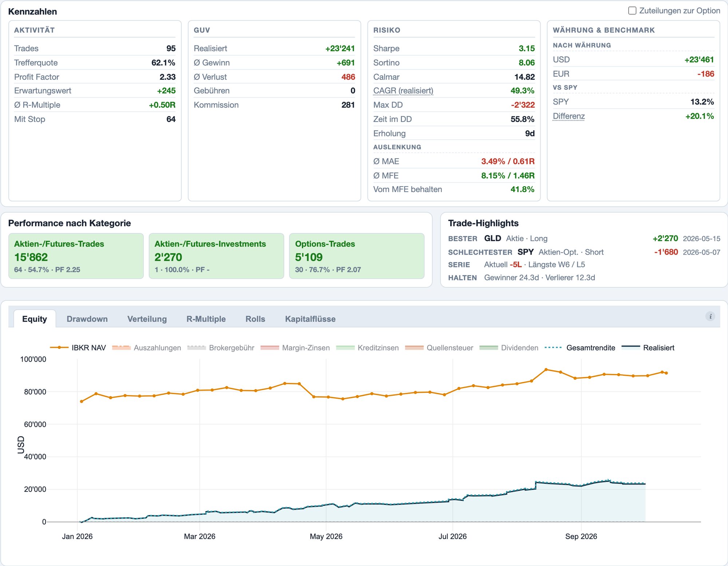This screenshot has height=566, width=728.
Task: Toggle Realisiert legend series
Action: click(648, 348)
